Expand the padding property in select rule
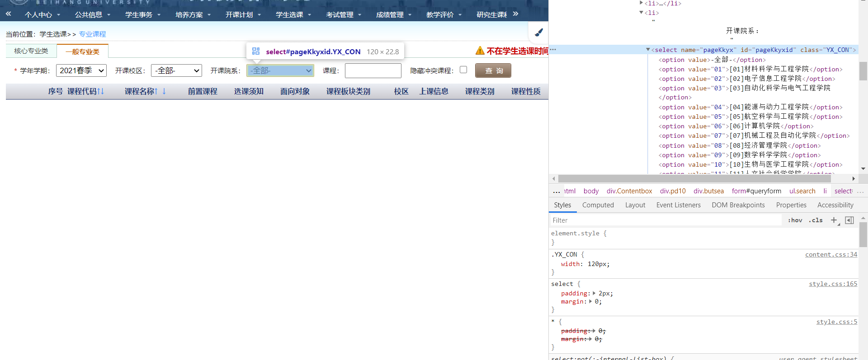Image resolution: width=868 pixels, height=360 pixels. click(x=594, y=293)
